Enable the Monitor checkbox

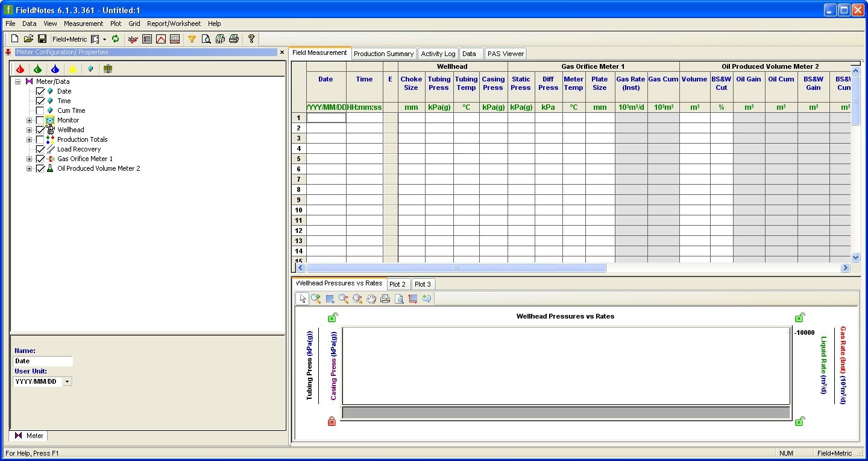[40, 120]
